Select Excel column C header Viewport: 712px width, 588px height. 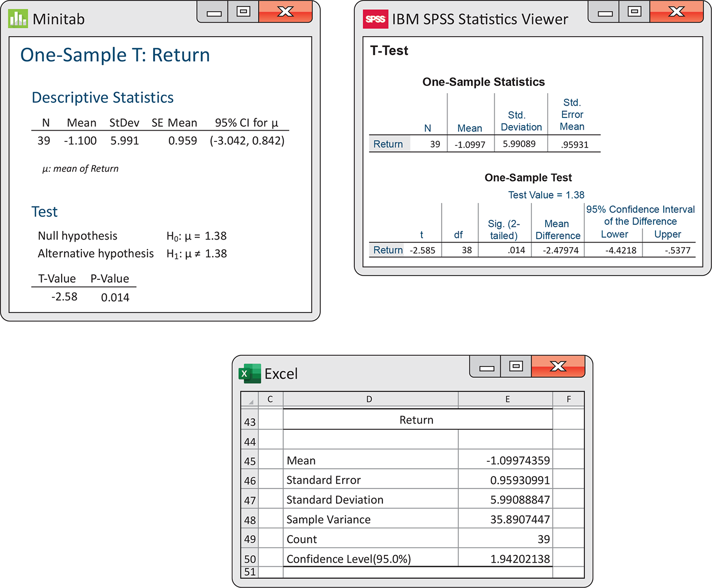(270, 399)
